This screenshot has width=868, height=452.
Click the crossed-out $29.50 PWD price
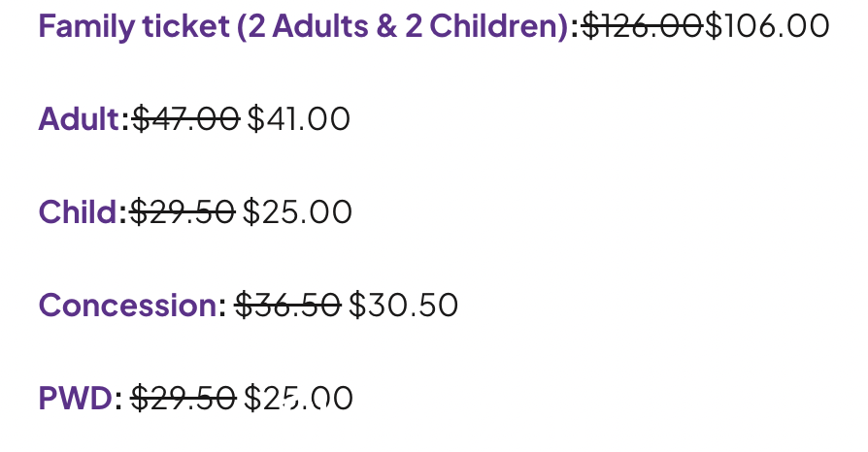[x=184, y=398]
